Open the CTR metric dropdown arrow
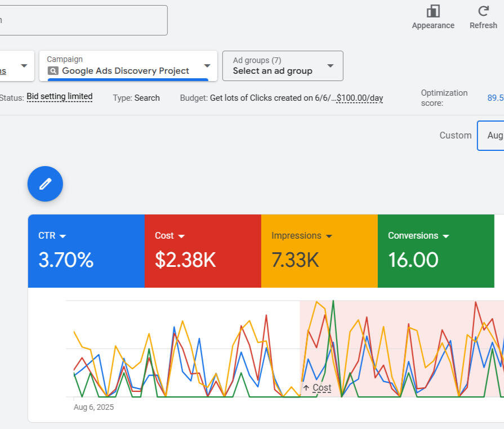The height and width of the screenshot is (429, 504). pos(63,236)
